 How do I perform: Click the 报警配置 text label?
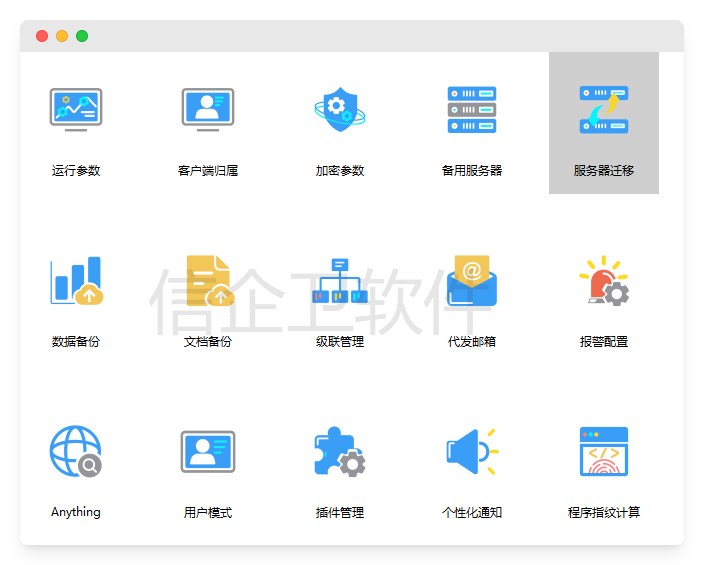(604, 342)
